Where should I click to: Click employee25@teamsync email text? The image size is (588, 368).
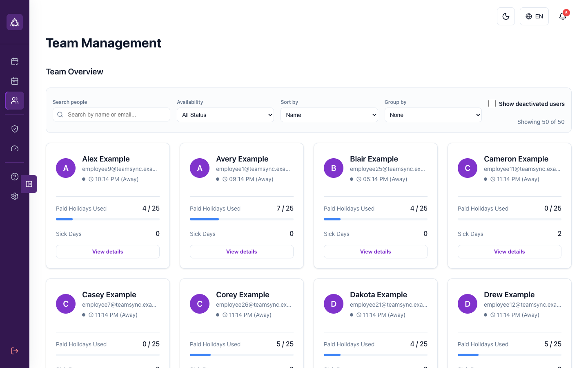pos(388,169)
